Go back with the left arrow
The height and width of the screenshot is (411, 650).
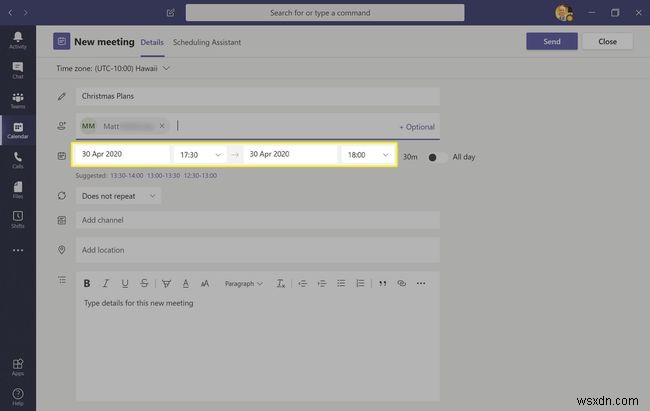(x=10, y=13)
